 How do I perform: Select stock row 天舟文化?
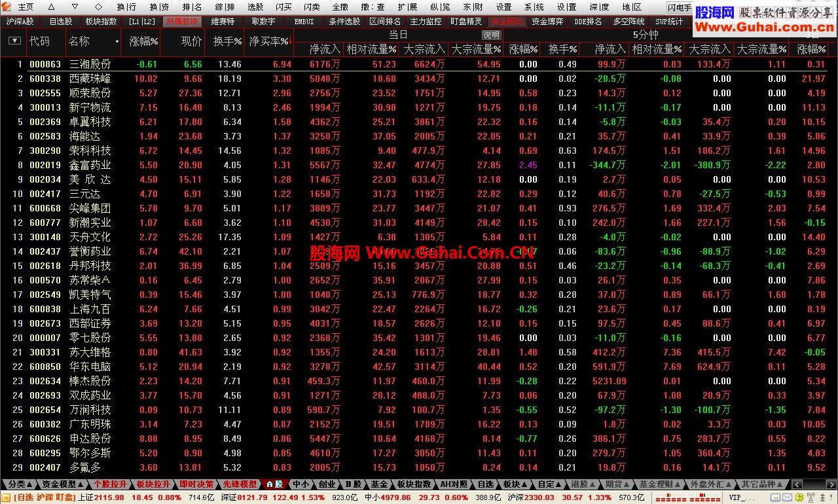pyautogui.click(x=419, y=237)
